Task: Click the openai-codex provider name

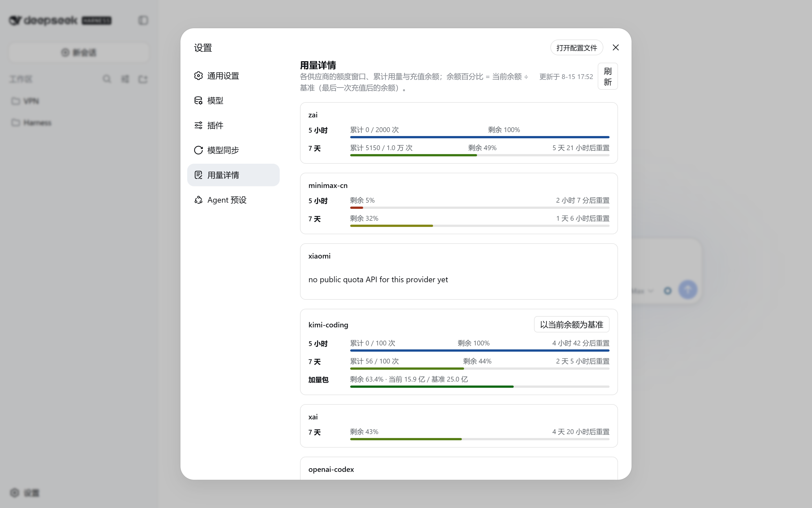Action: pos(331,469)
